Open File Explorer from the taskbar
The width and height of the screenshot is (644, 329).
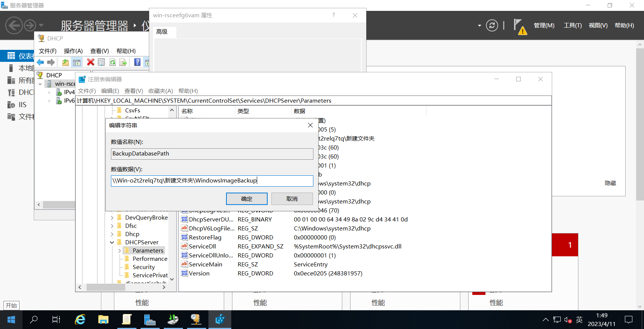[103, 320]
